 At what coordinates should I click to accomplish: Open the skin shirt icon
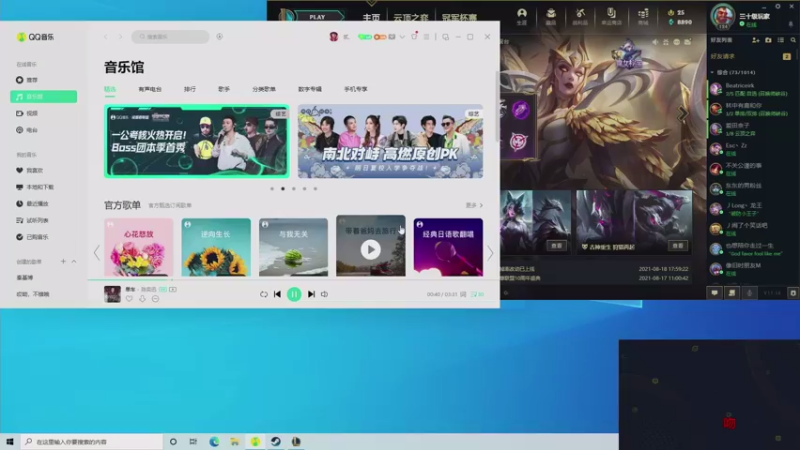tap(414, 36)
